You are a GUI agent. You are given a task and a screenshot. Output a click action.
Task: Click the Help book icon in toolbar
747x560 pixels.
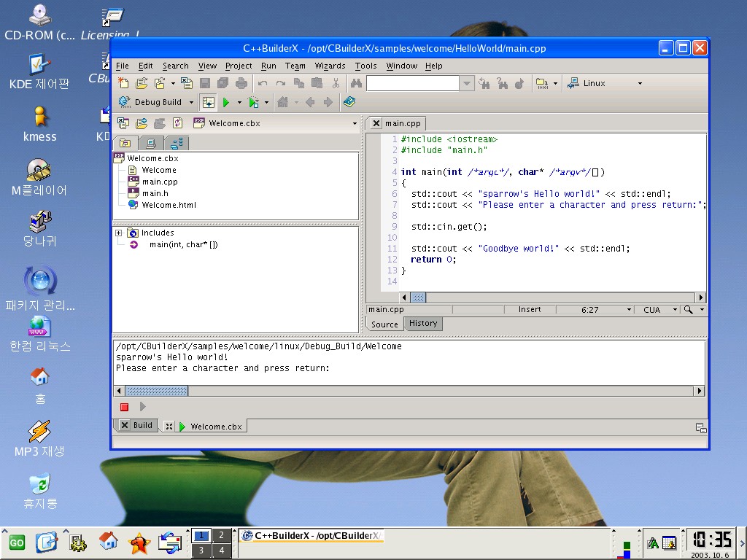tap(349, 103)
